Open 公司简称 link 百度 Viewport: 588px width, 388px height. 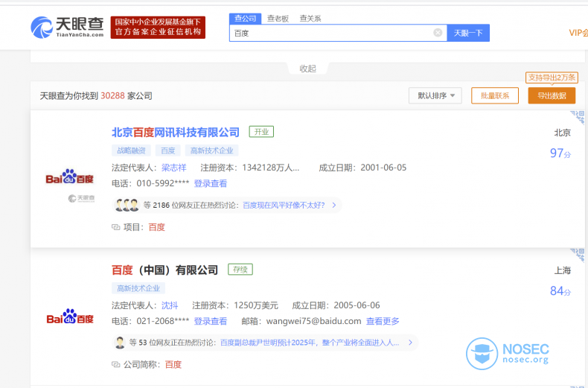coord(173,364)
